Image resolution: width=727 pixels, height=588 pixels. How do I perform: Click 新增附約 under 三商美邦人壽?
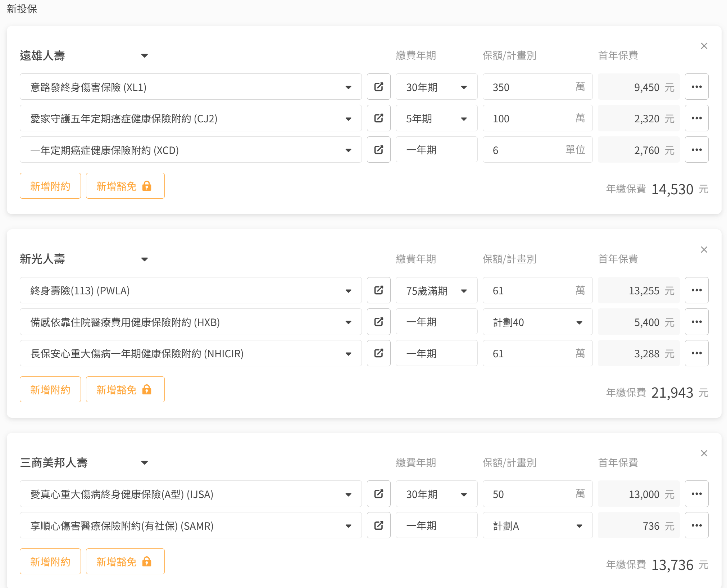50,562
